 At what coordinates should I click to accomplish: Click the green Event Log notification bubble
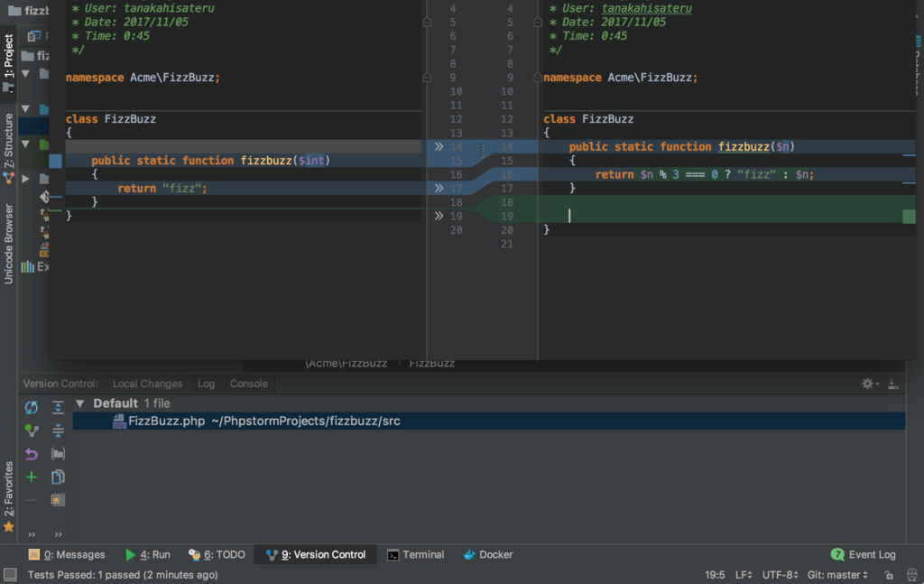[837, 554]
